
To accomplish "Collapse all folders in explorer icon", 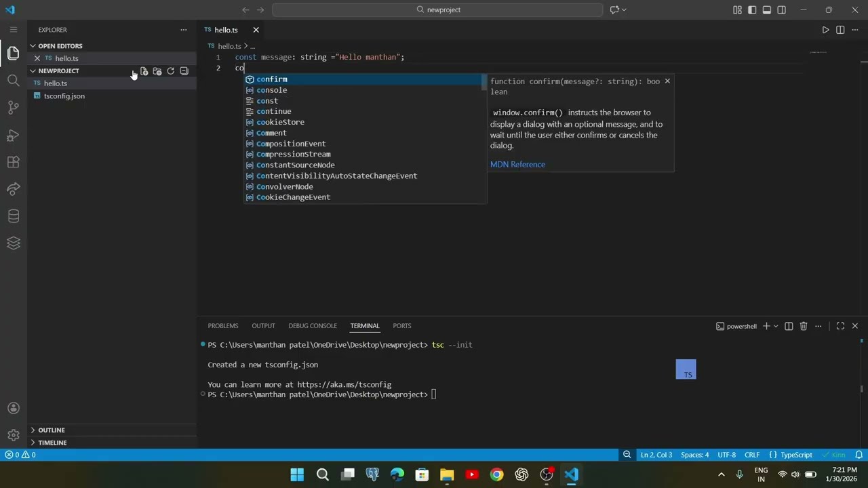I will pyautogui.click(x=184, y=71).
